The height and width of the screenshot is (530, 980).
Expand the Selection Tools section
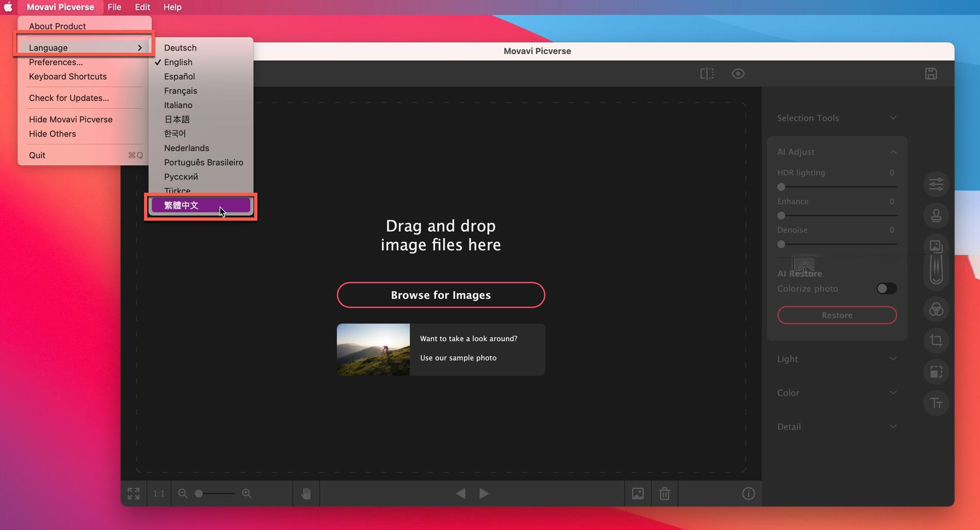click(x=837, y=118)
